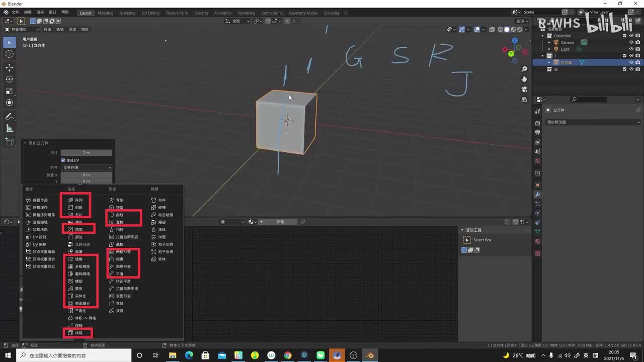The width and height of the screenshot is (644, 362).
Task: Open the 物体模式 (Object Mode) dropdown
Action: click(21, 30)
